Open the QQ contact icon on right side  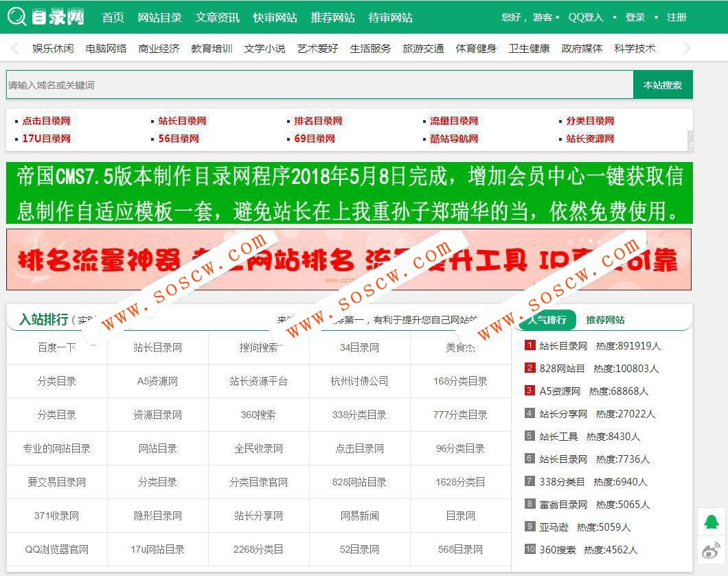pyautogui.click(x=712, y=522)
